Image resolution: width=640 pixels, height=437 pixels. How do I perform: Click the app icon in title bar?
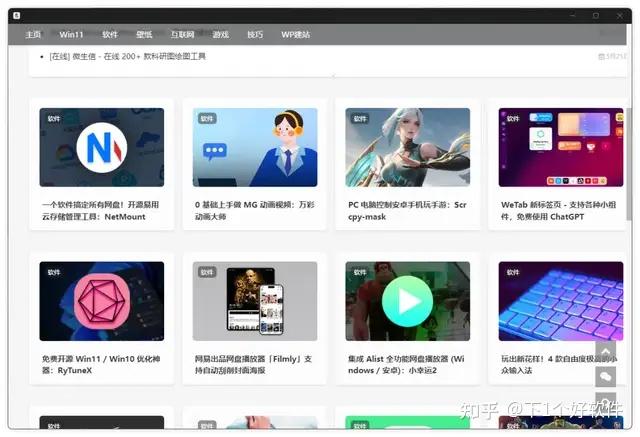tap(17, 16)
